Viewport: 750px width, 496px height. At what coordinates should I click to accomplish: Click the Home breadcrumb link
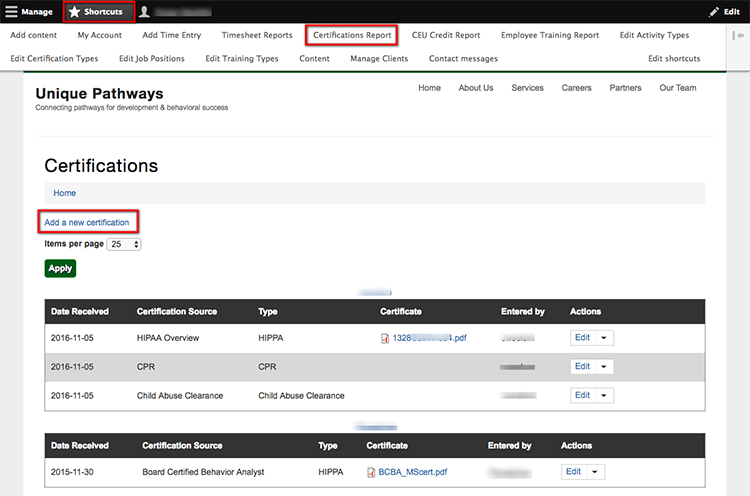point(64,193)
